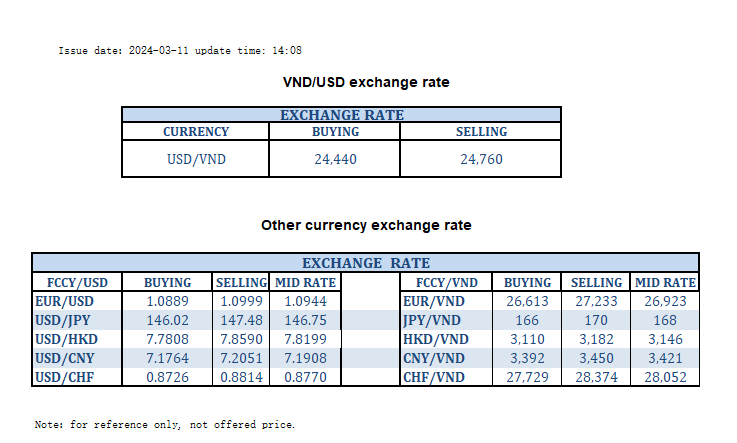Click the CNY/VND mid rate 3,421
Image resolution: width=737 pixels, height=443 pixels.
(665, 358)
